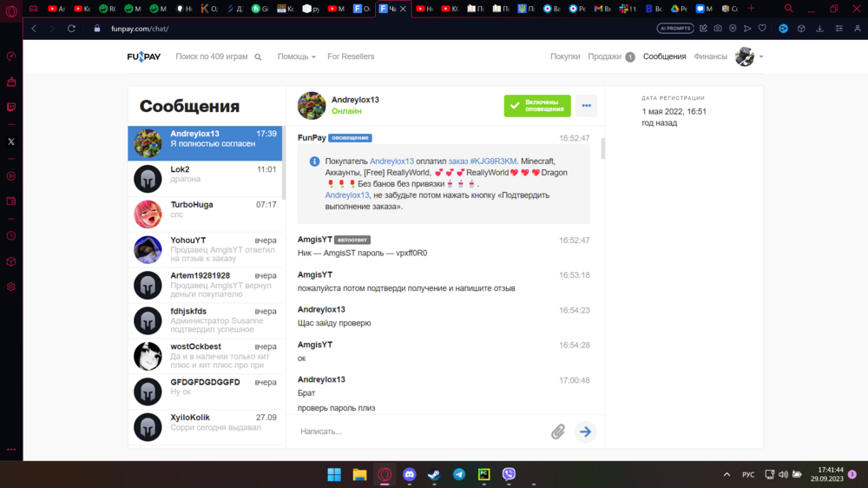Click the Написать message input field
Screen dimensions: 868x488
point(421,432)
